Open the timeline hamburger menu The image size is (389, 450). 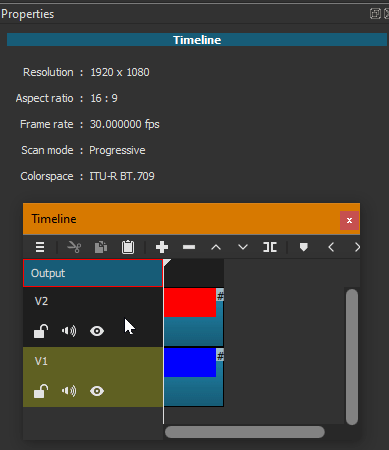(x=40, y=247)
